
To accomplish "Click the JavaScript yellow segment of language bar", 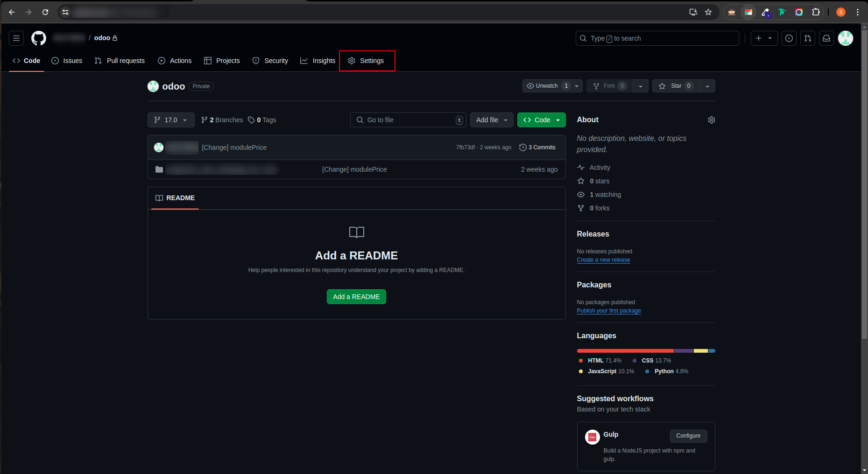I will [x=701, y=351].
